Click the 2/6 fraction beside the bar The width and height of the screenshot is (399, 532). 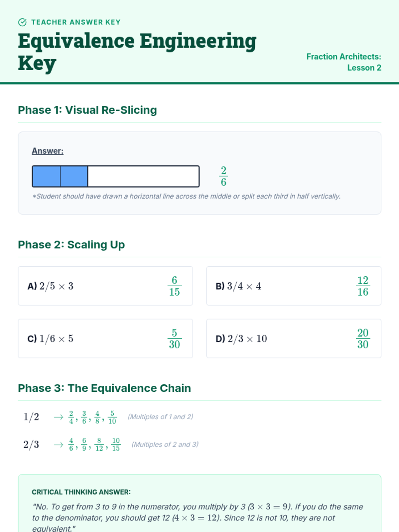[x=223, y=176]
